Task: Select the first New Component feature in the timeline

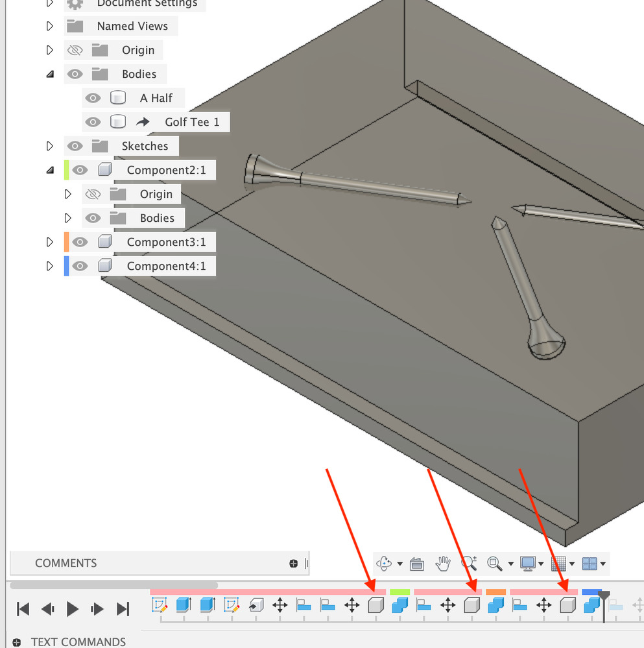Action: pyautogui.click(x=376, y=606)
